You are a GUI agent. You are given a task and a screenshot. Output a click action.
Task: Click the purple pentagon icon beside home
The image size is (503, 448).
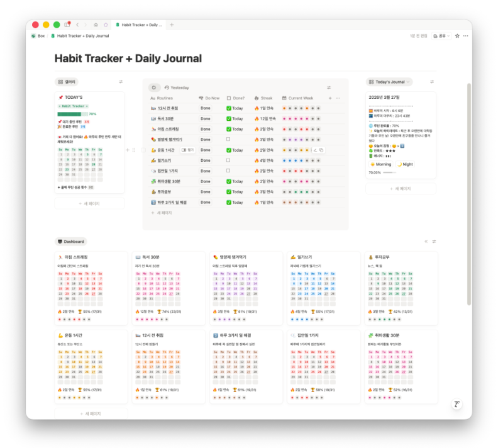coord(106,25)
